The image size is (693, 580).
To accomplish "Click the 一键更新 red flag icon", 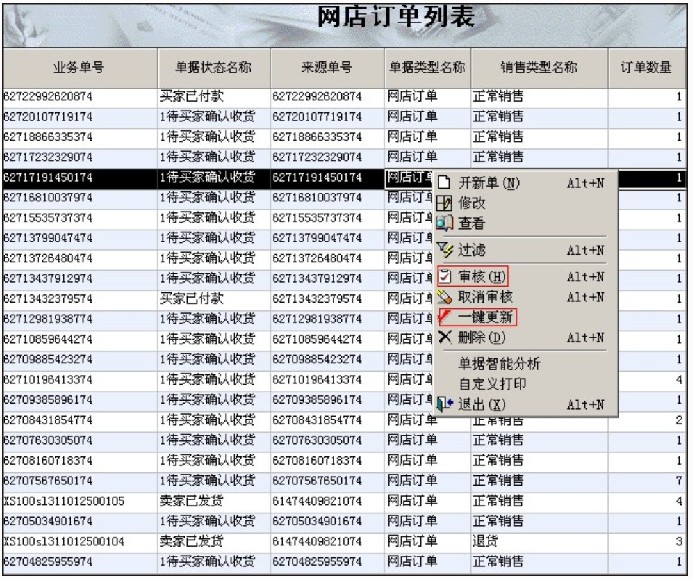I will pos(445,317).
